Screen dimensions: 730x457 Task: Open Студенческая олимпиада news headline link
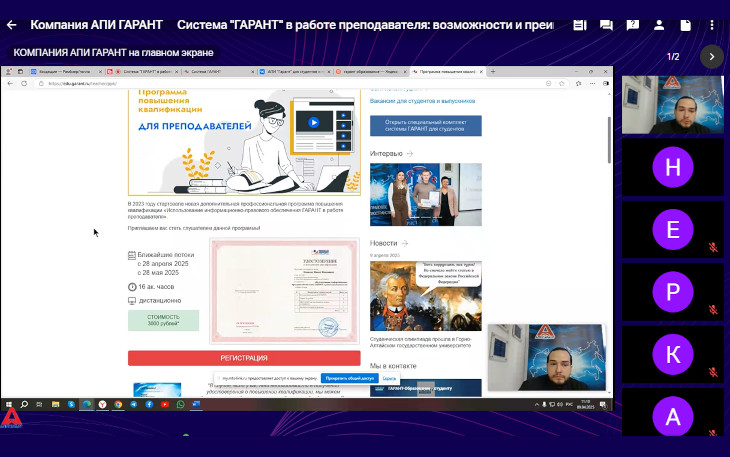pos(420,343)
